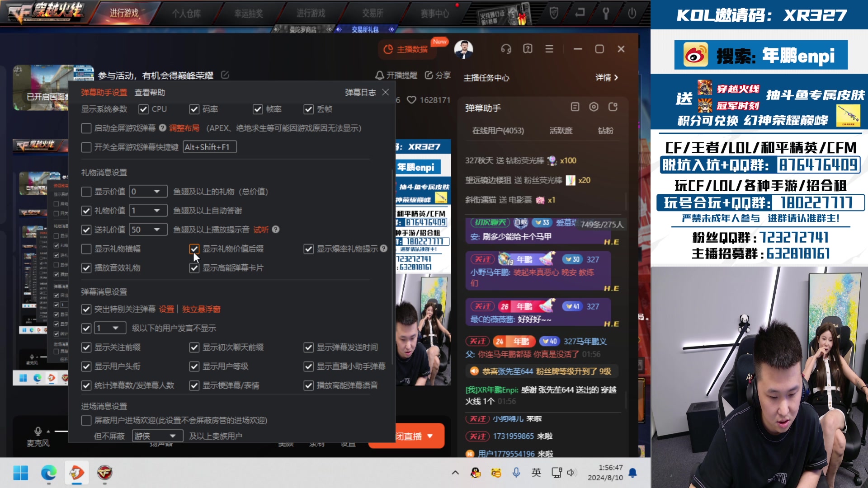Screen dimensions: 868x488
Task: Click the headphones customer service icon
Action: pyautogui.click(x=506, y=49)
